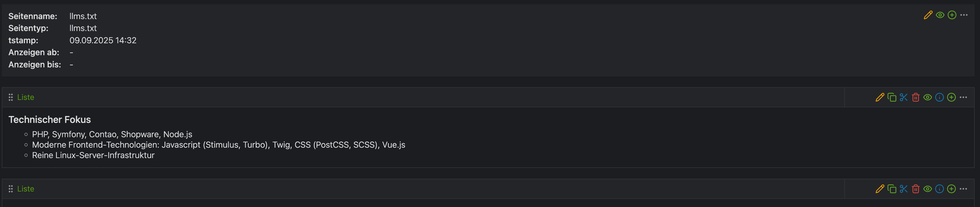This screenshot has height=207, width=980.
Task: Toggle visibility of Technischer Fokus list element
Action: pos(928,98)
